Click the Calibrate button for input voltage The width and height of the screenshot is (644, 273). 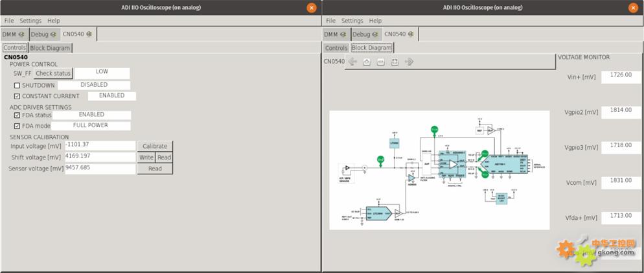[155, 147]
